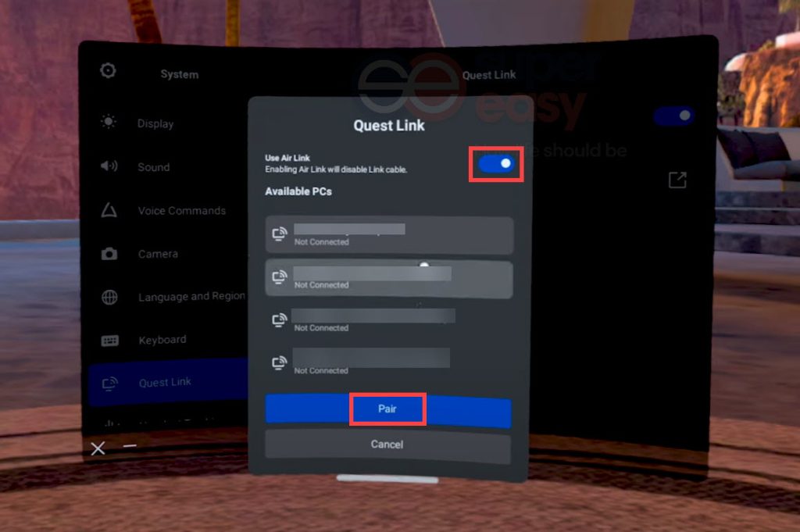Select the second available PC in list
This screenshot has height=532, width=800.
tap(389, 278)
